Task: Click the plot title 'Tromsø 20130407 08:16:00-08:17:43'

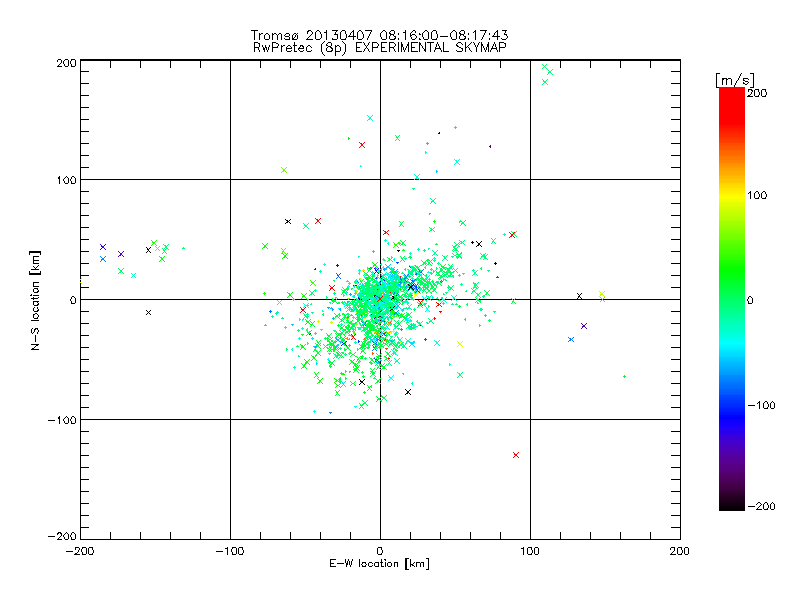Action: 379,35
